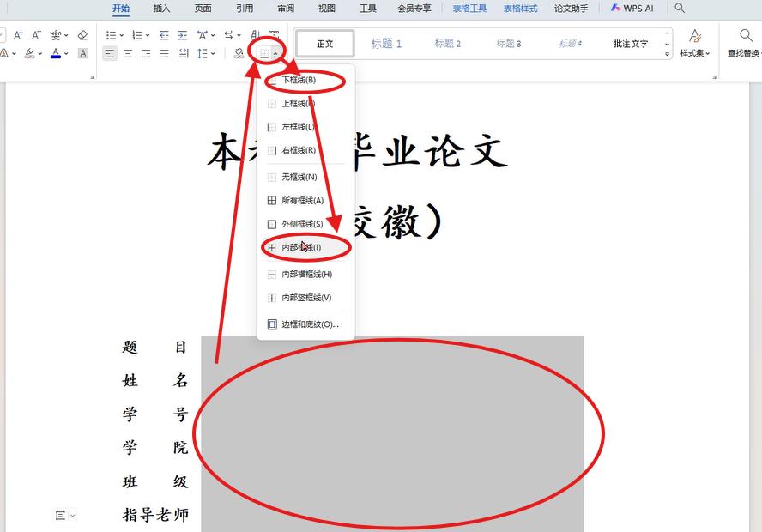The height and width of the screenshot is (532, 762).
Task: Click the underline color swatch
Action: click(56, 57)
